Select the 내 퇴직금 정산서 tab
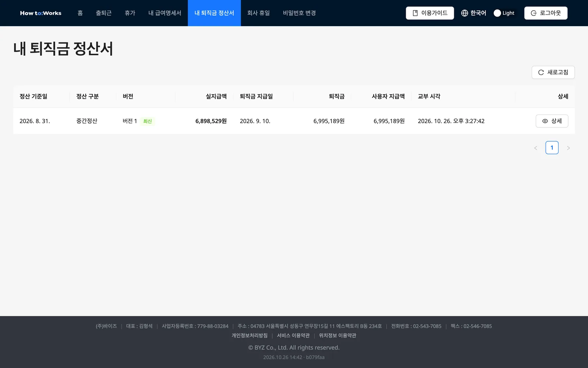Viewport: 588px width, 368px height. click(214, 13)
